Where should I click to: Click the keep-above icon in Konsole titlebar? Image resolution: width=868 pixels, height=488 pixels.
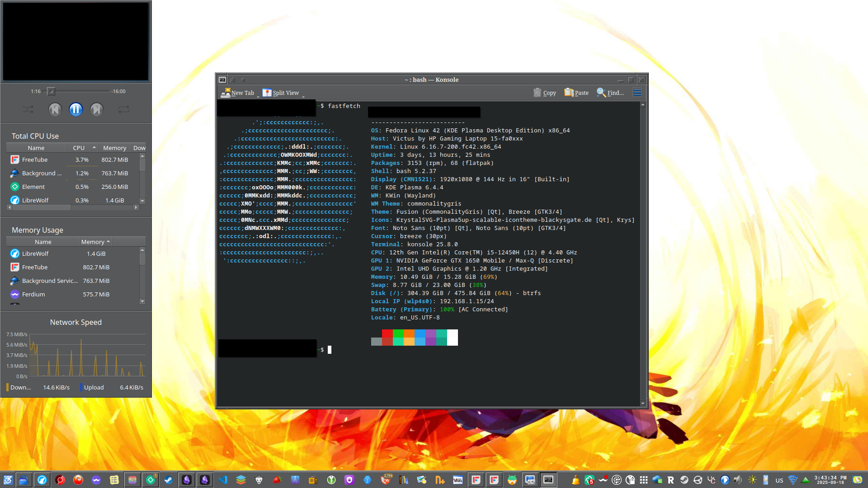(232, 80)
